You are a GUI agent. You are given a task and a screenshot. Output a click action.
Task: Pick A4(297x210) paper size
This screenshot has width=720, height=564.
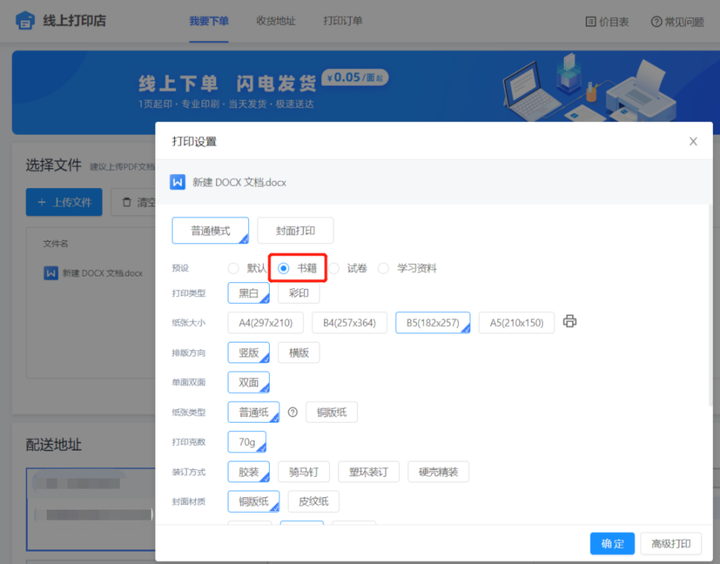click(265, 323)
